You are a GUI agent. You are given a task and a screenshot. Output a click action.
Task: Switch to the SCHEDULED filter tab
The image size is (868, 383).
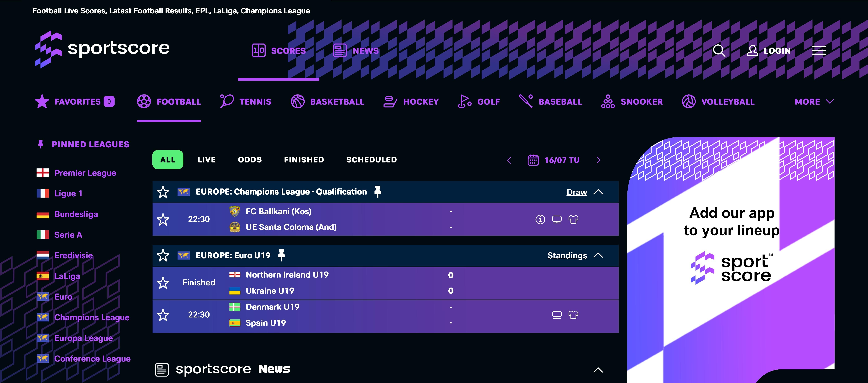click(x=371, y=160)
